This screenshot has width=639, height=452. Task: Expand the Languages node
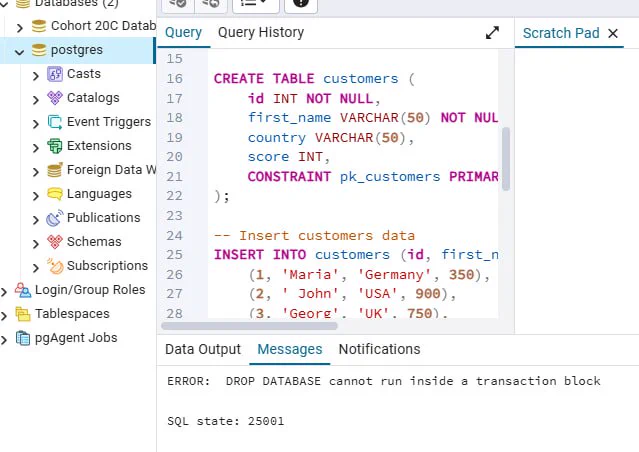[x=36, y=196]
